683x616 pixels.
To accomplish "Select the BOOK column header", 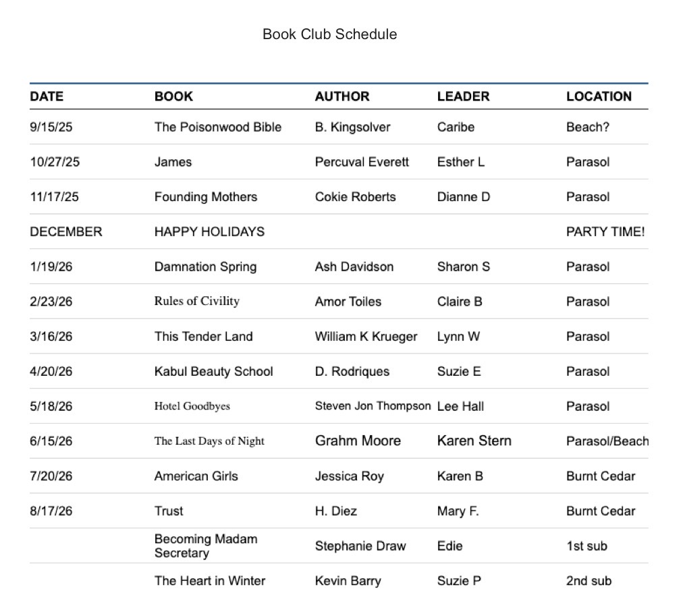I will (173, 96).
